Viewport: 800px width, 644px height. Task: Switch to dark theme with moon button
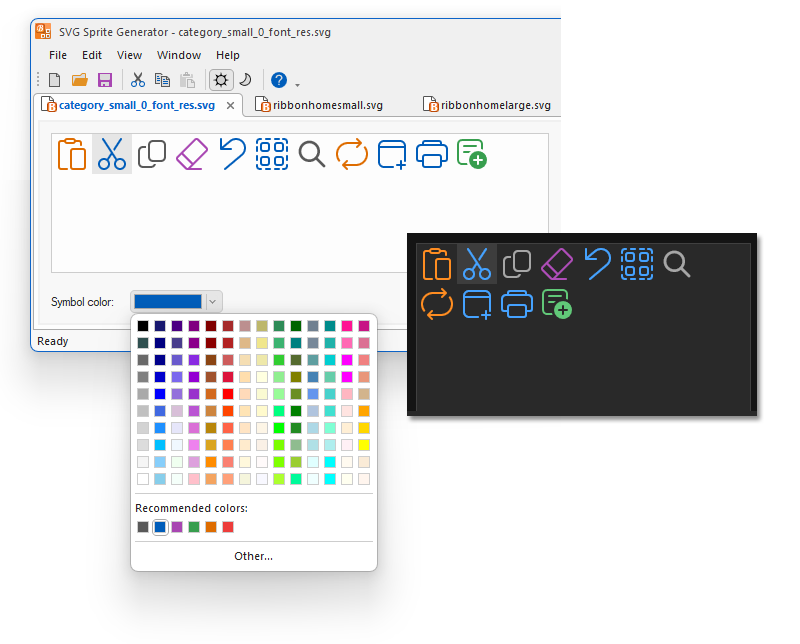tap(244, 80)
